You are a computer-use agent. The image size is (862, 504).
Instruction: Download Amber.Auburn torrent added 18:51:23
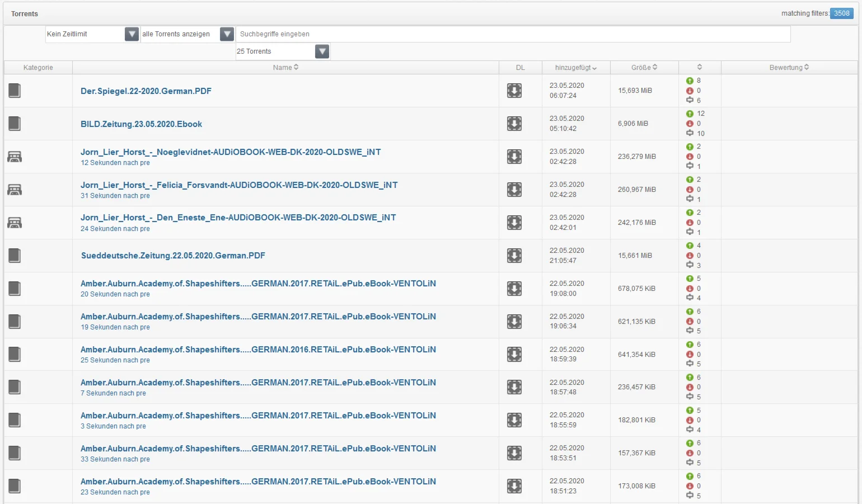tap(514, 486)
